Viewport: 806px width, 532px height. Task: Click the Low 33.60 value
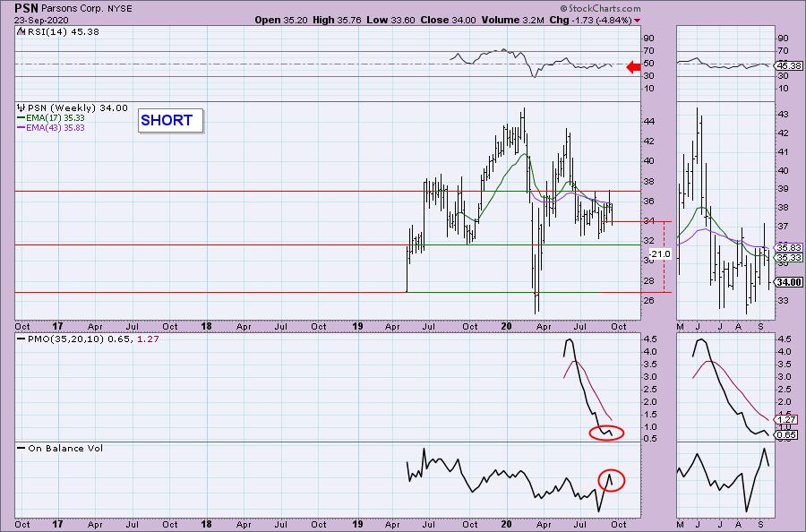[x=390, y=20]
